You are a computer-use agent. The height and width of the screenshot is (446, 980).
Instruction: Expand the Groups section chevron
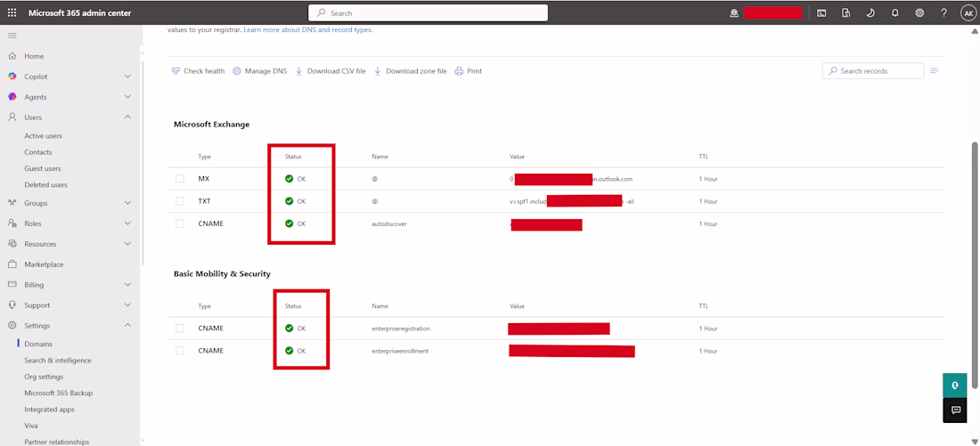(127, 203)
